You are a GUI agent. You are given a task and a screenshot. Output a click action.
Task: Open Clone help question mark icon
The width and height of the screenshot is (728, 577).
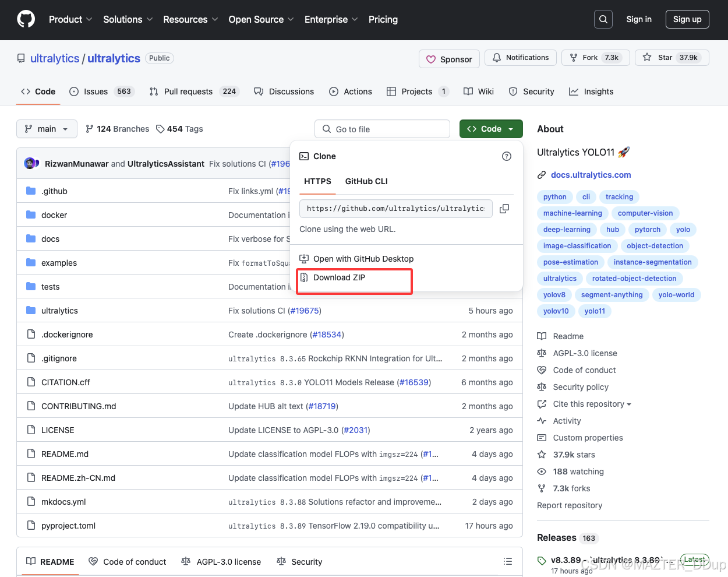(x=507, y=156)
